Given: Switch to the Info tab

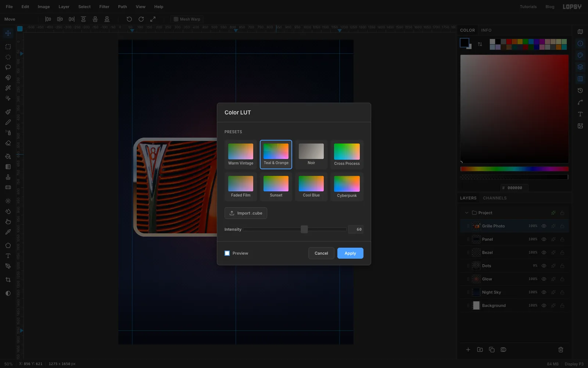Looking at the screenshot, I should [486, 30].
